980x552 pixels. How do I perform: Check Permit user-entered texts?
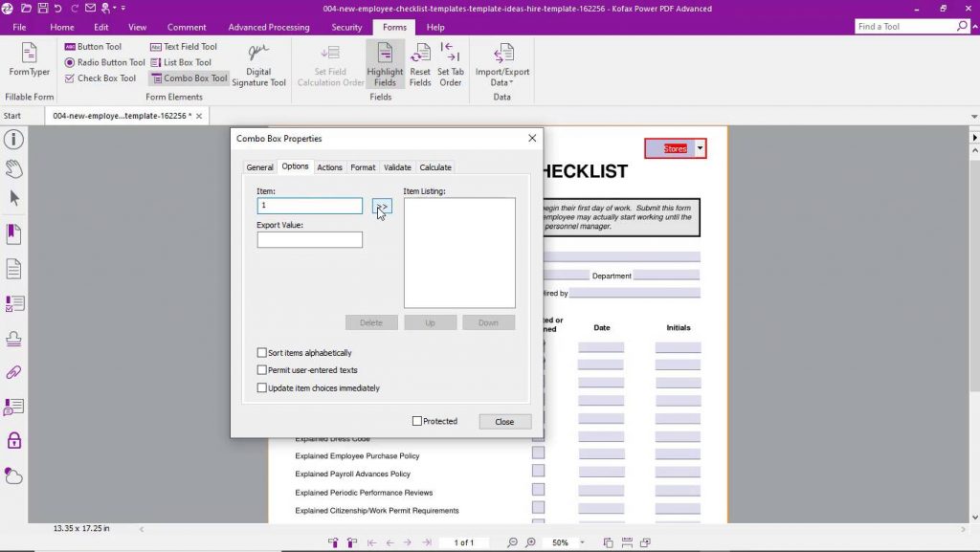(262, 370)
